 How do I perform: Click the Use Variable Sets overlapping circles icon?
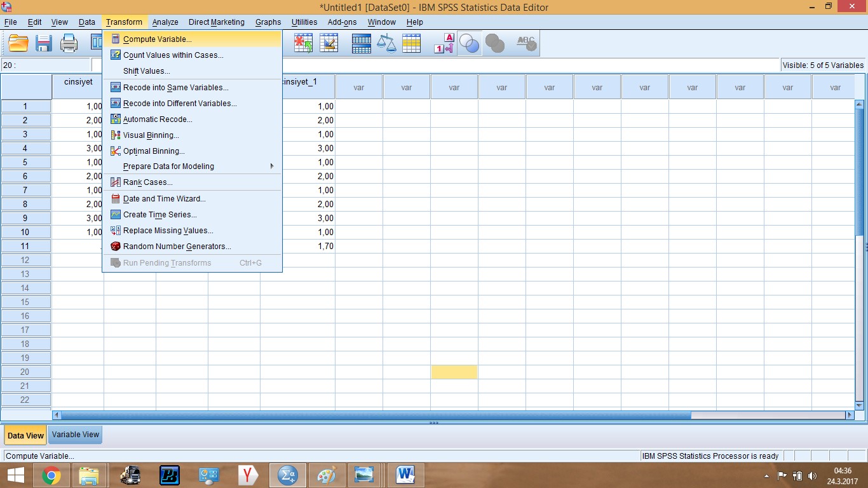470,43
